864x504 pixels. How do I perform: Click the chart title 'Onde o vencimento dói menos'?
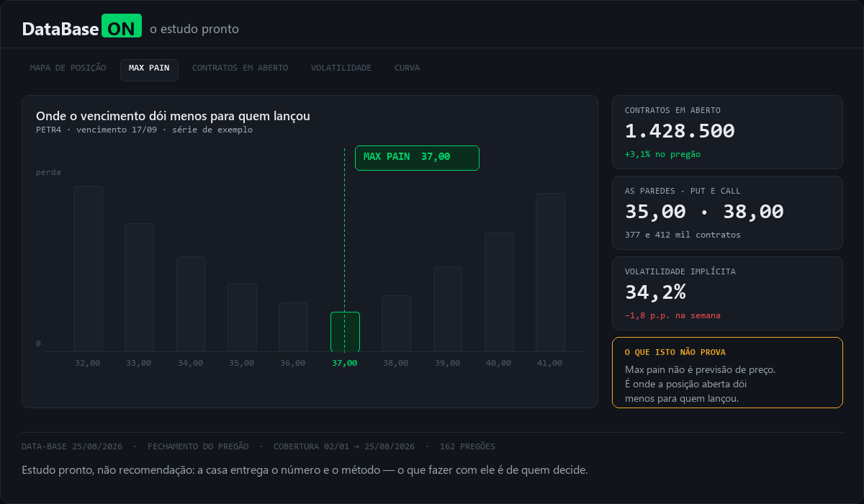point(173,116)
